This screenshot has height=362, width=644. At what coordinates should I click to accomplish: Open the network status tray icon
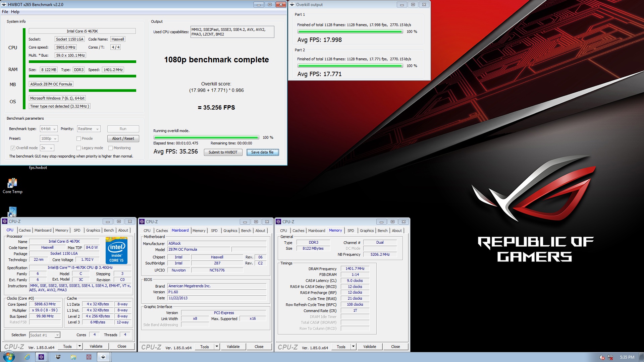click(x=610, y=357)
